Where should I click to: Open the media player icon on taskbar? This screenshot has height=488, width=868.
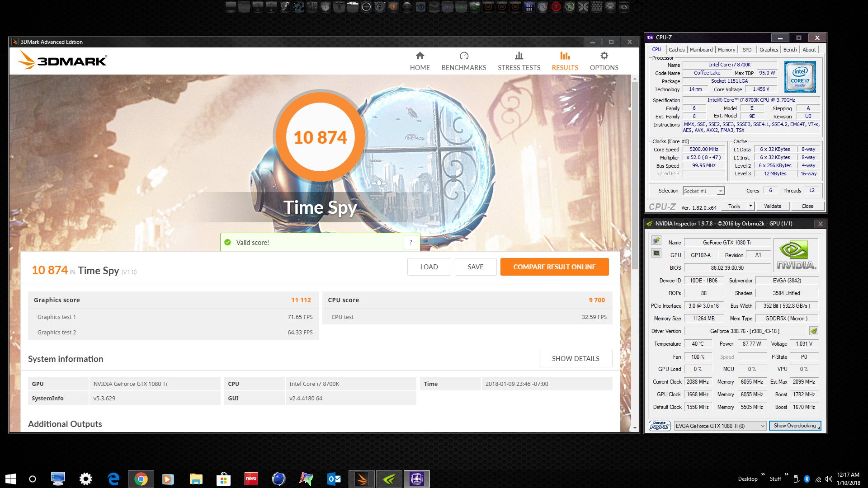pyautogui.click(x=168, y=479)
